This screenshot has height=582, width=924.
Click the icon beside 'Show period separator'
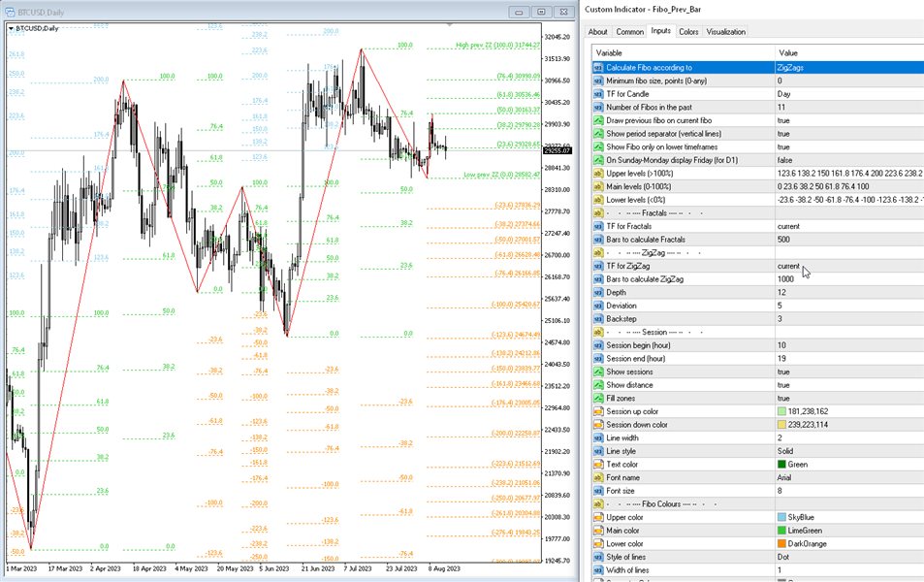coord(599,134)
